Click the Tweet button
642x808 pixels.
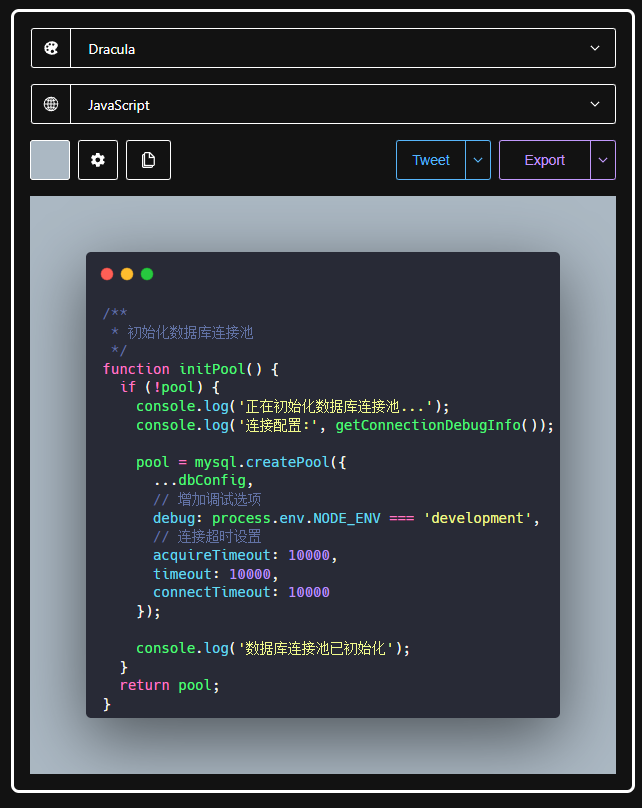[431, 160]
